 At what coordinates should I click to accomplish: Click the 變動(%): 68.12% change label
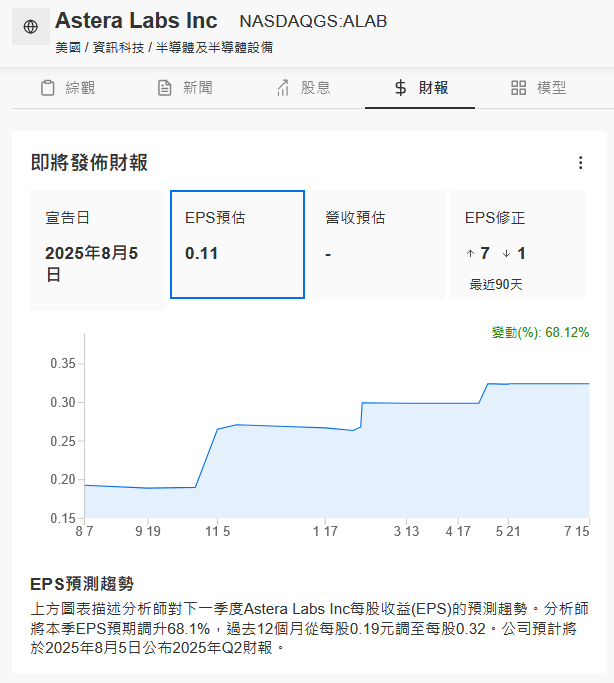click(x=540, y=332)
